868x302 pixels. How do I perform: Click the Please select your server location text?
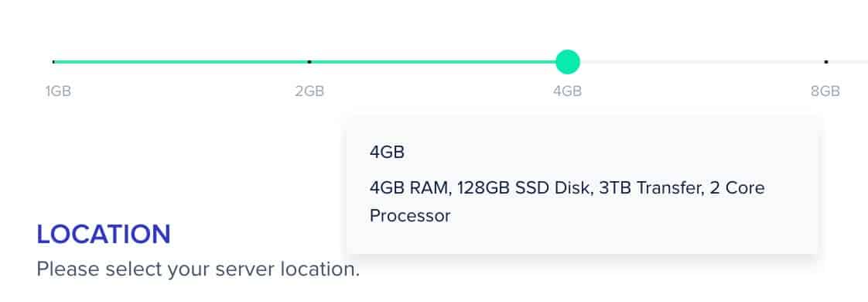tap(198, 269)
